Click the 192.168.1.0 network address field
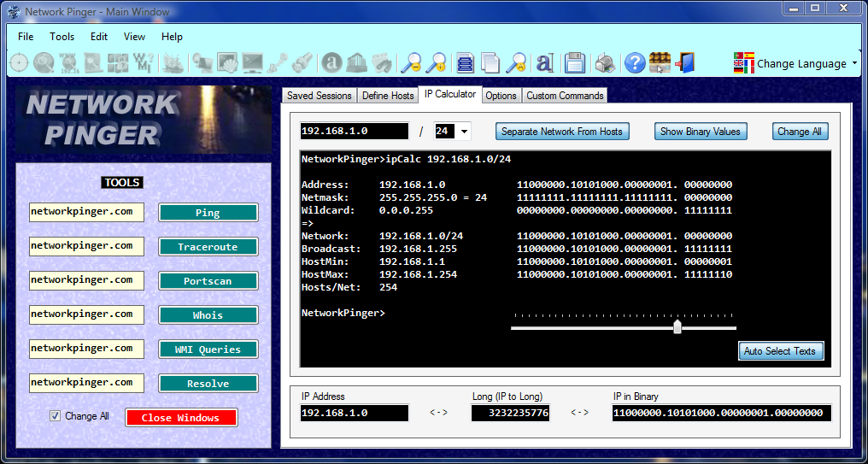The image size is (868, 464). coord(355,132)
